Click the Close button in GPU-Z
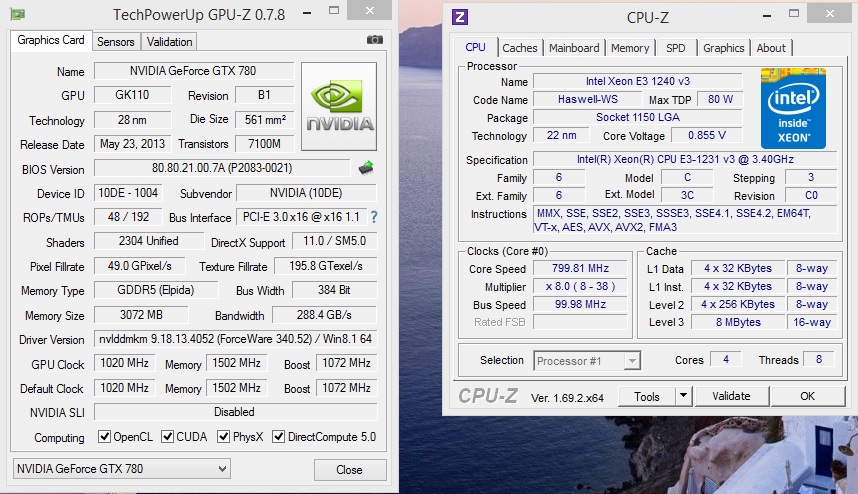 coord(350,470)
